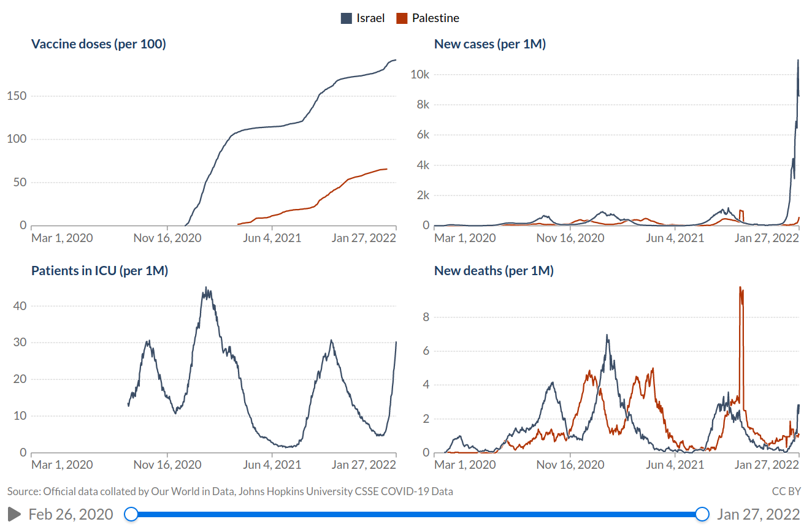Screen dimensions: 812x527
Task: Click the Israel dark blue legend swatch
Action: point(347,18)
